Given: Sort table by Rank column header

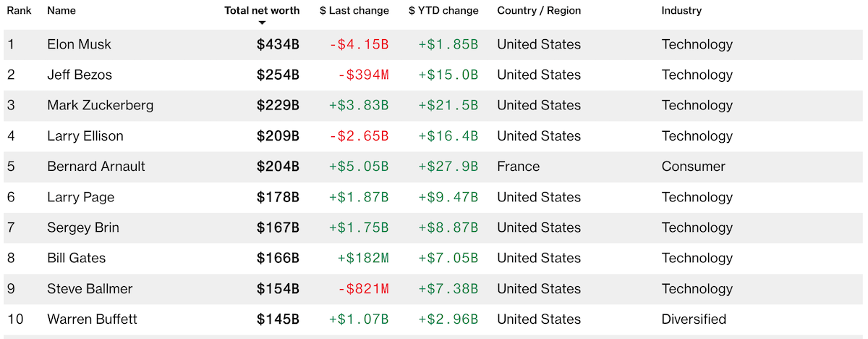Looking at the screenshot, I should [x=19, y=11].
